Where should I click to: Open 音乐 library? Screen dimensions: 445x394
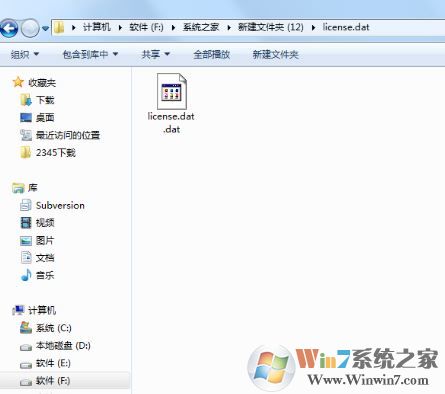(x=45, y=275)
